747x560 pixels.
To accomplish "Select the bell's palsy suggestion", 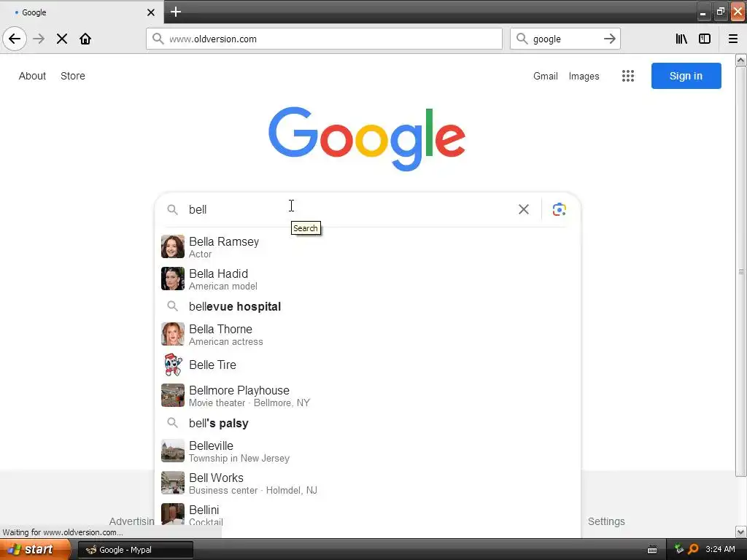I will (368, 424).
